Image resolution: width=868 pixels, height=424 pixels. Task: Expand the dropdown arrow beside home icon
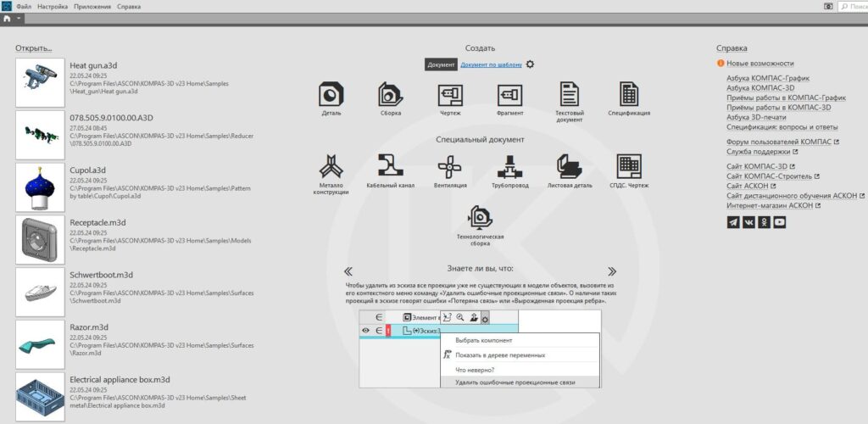click(x=19, y=19)
